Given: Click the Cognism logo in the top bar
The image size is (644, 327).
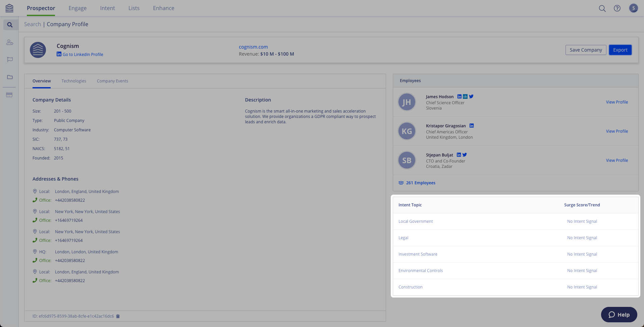Looking at the screenshot, I should click(x=9, y=8).
